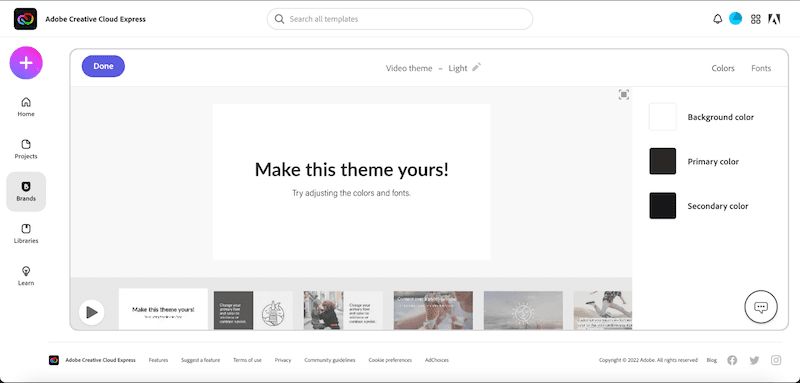Viewport: 800px width, 383px height.
Task: Click the 'Make this theme yours!' heading
Action: 352,169
